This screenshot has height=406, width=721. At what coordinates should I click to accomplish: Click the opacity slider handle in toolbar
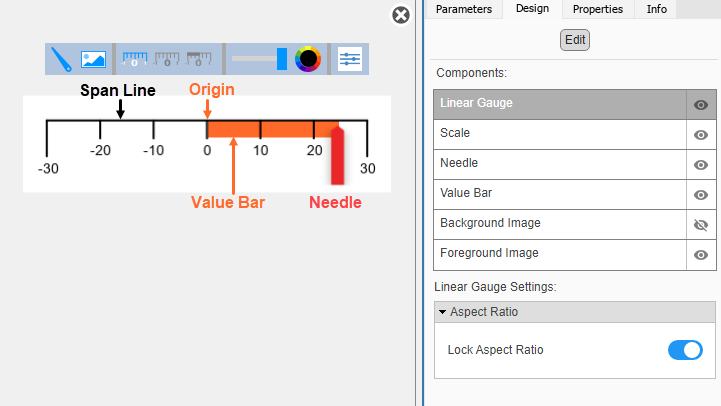[x=282, y=59]
